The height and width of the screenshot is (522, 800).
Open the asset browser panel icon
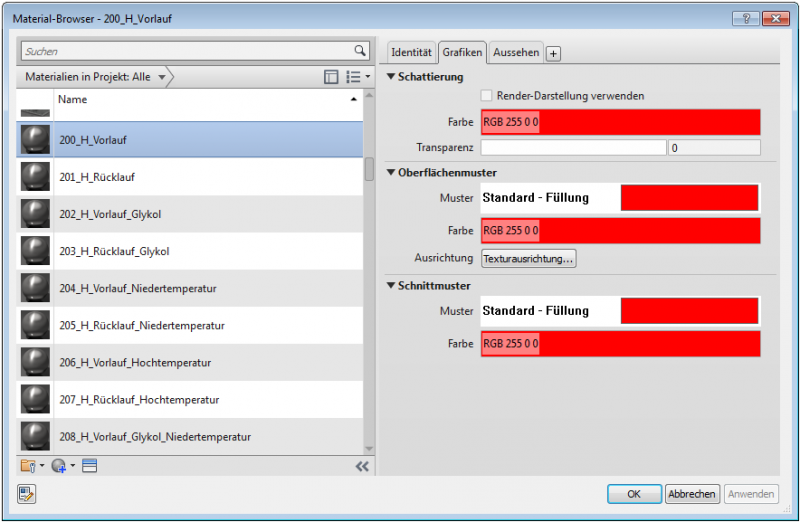point(90,466)
